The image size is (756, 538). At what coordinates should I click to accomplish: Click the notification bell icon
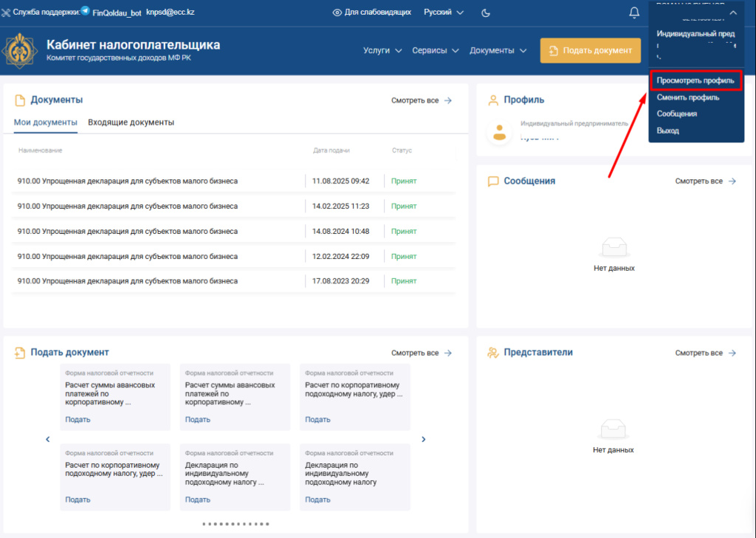634,13
